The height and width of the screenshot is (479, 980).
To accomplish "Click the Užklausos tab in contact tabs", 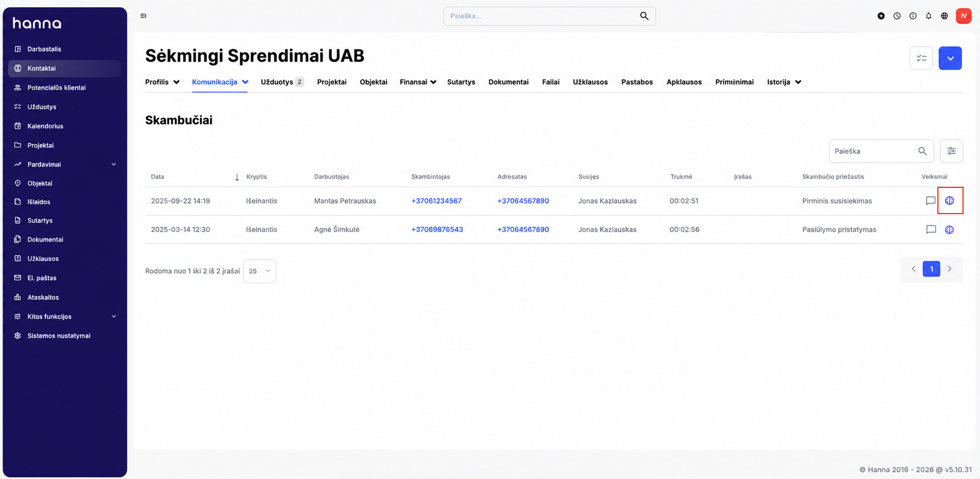I will coord(590,82).
